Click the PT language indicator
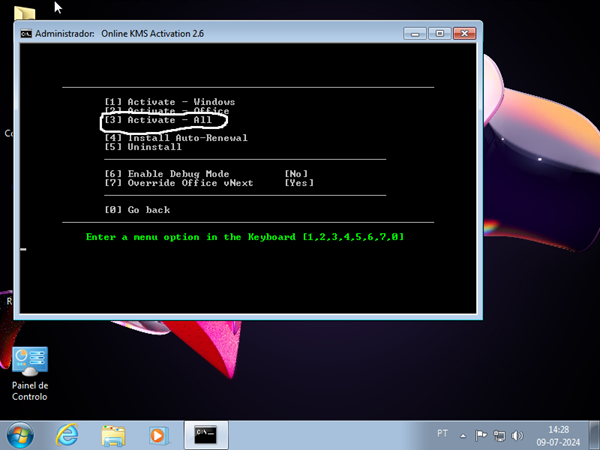Image resolution: width=600 pixels, height=450 pixels. (442, 433)
